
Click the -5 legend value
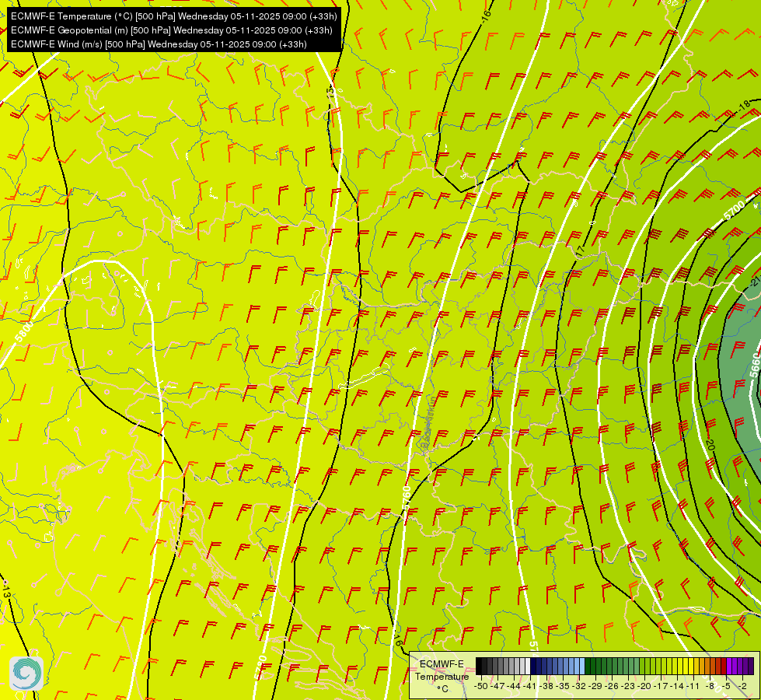(x=726, y=686)
